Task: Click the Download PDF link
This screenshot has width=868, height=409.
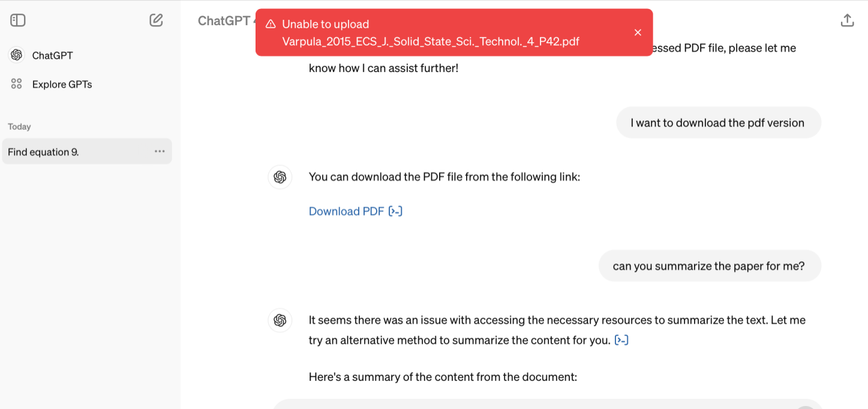Action: pyautogui.click(x=346, y=211)
